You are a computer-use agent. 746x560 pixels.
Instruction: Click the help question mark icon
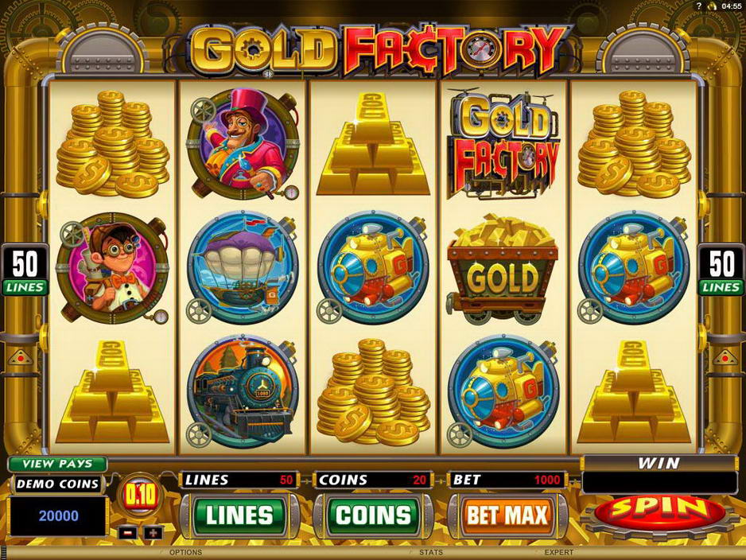point(698,6)
